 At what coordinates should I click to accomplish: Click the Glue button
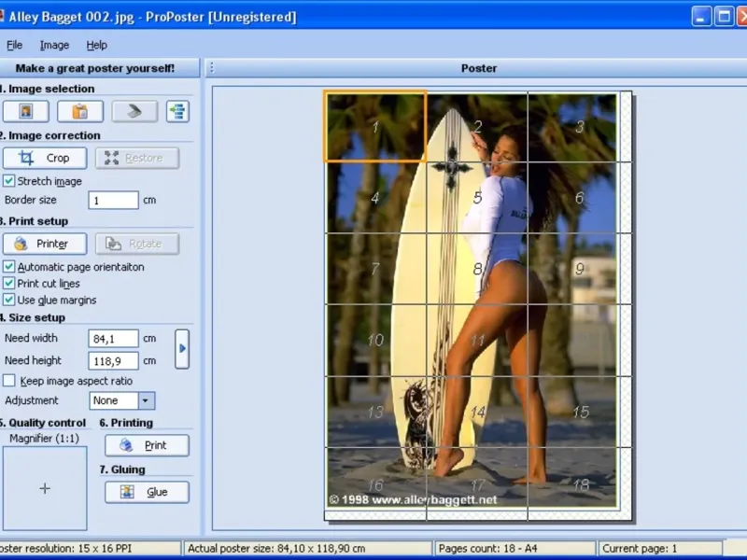(147, 492)
